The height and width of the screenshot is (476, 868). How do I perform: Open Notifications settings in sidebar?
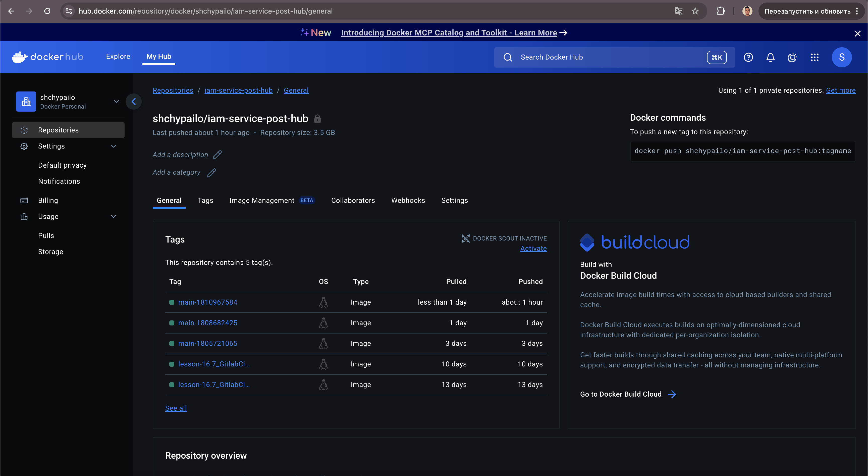coord(59,181)
